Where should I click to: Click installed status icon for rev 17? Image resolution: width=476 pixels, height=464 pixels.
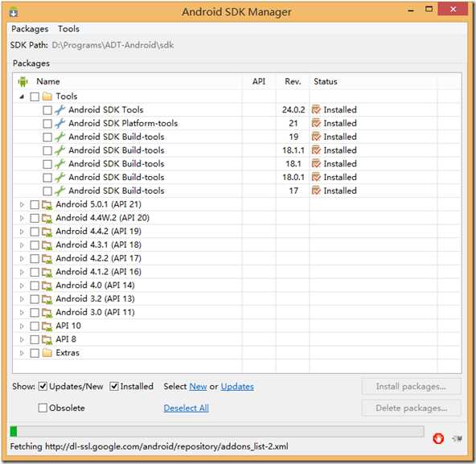pos(316,191)
